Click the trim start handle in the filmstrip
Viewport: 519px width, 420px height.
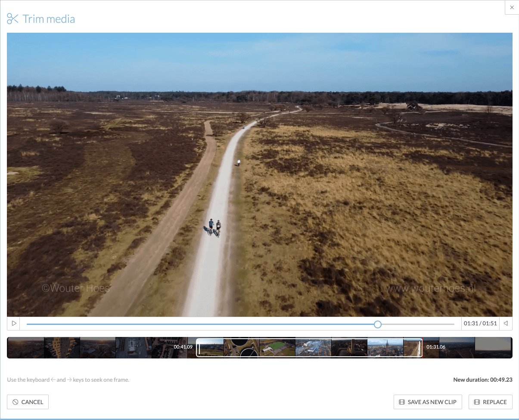pyautogui.click(x=199, y=348)
